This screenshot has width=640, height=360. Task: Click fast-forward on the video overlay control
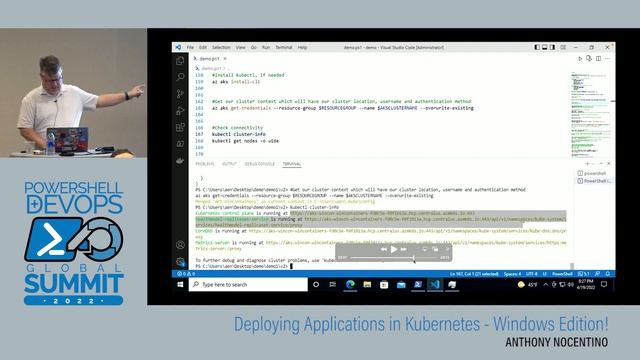point(404,249)
